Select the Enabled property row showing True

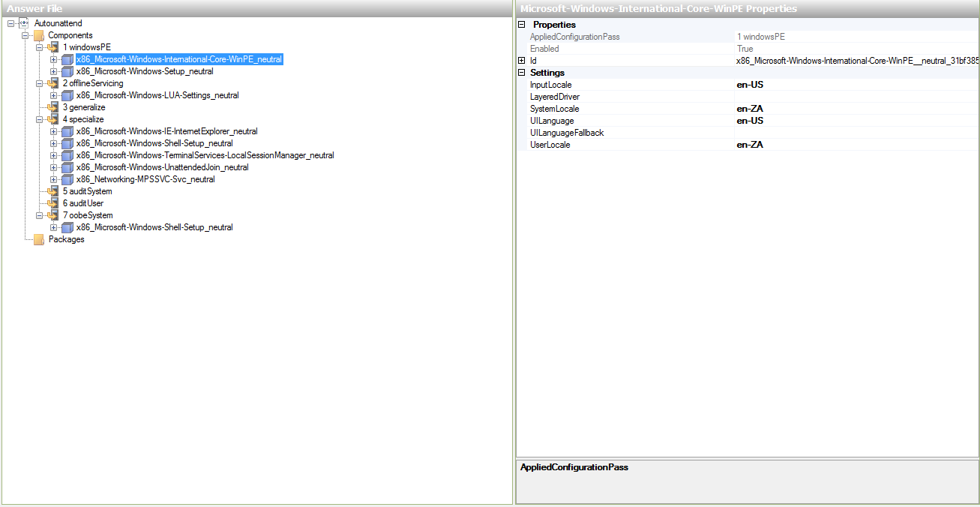pos(748,49)
